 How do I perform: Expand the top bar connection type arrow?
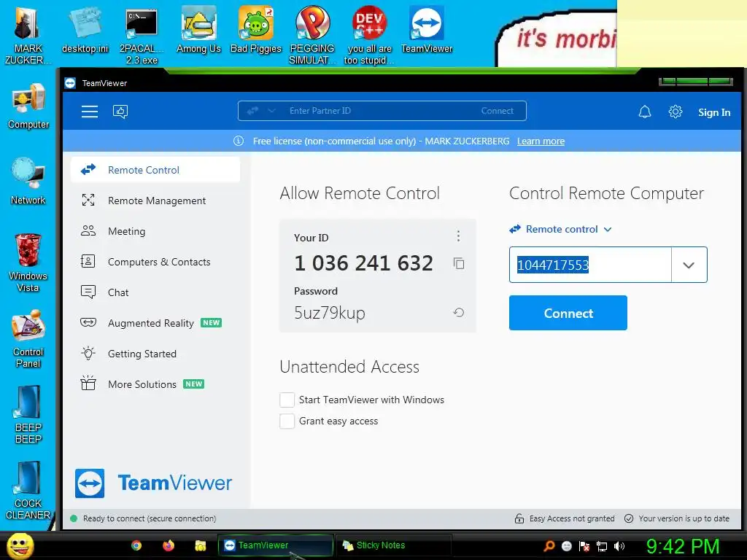pyautogui.click(x=271, y=111)
